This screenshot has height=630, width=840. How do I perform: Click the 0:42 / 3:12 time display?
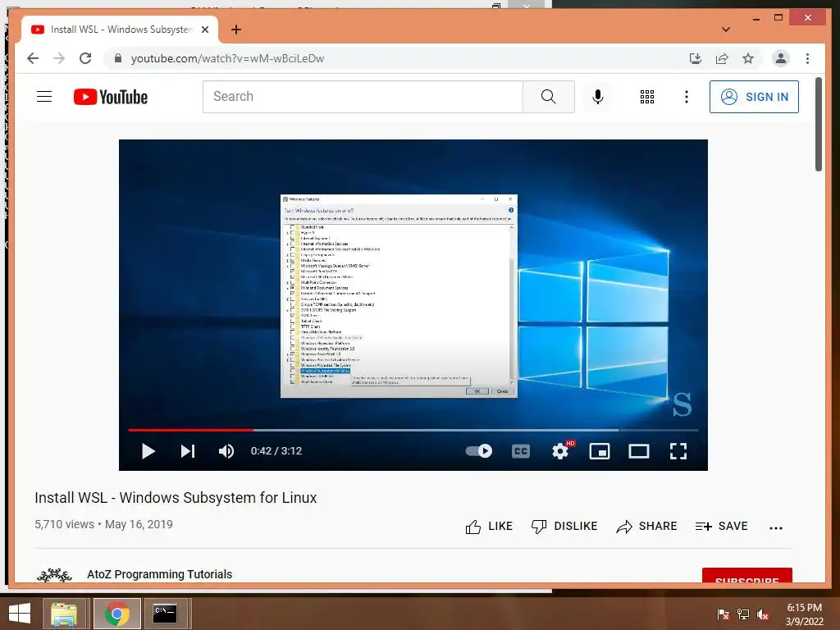point(276,451)
